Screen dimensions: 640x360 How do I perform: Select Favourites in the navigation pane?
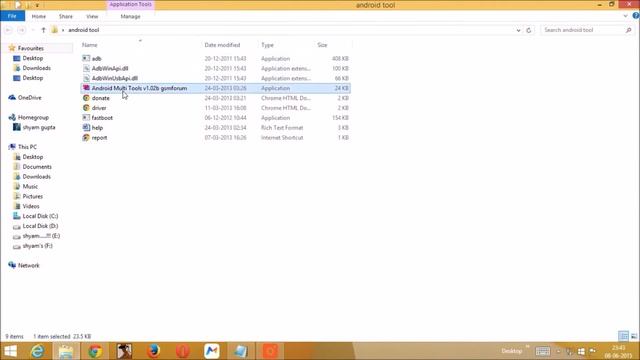tap(31, 48)
